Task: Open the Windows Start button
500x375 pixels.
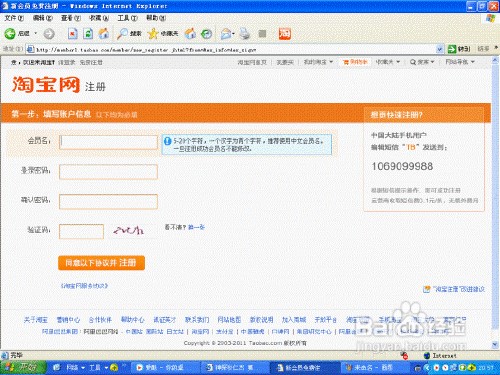Action: click(23, 367)
